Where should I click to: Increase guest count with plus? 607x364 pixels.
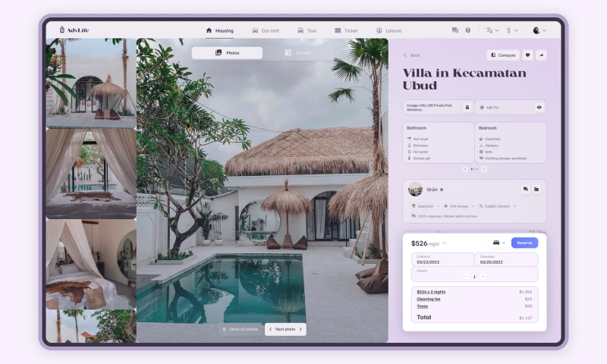483,277
